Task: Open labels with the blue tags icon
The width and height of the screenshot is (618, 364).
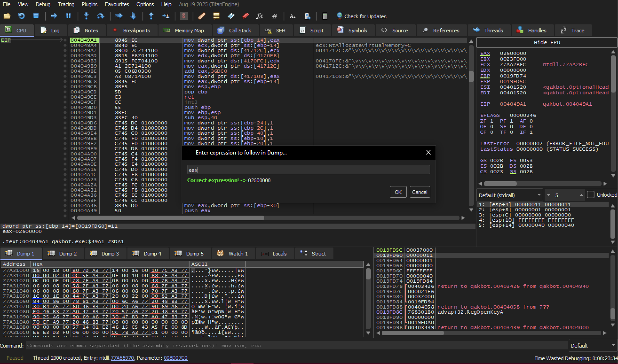Action: coord(231,16)
